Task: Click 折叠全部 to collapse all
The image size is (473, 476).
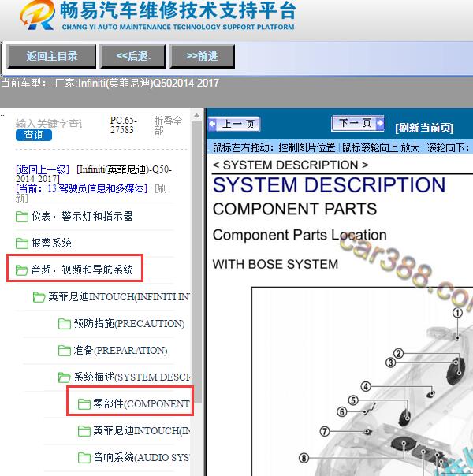Action: [168, 125]
